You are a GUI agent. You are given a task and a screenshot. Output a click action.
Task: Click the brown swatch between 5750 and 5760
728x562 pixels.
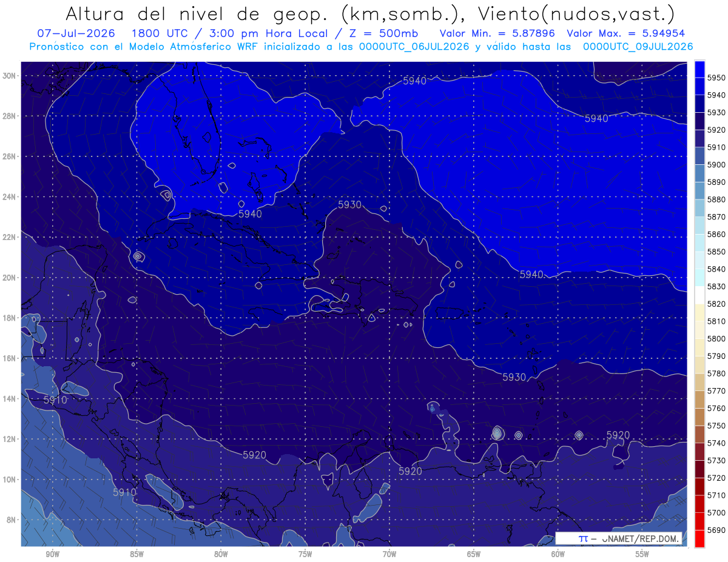[x=699, y=416]
